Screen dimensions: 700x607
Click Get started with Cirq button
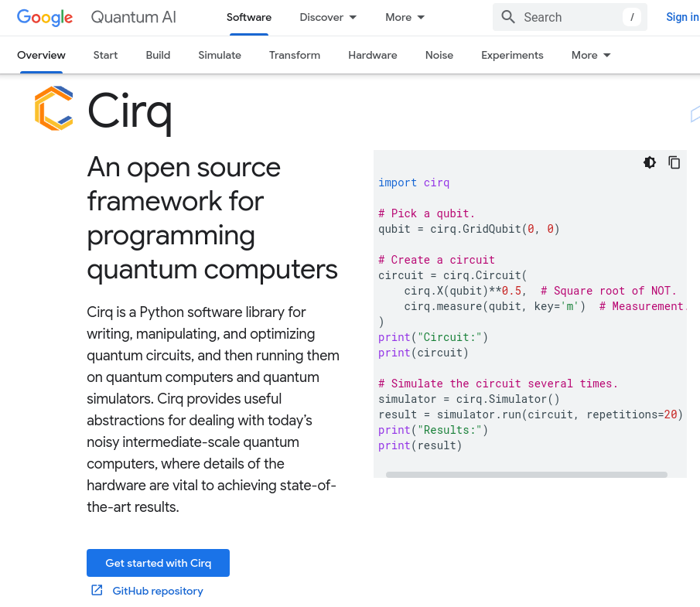click(x=158, y=563)
